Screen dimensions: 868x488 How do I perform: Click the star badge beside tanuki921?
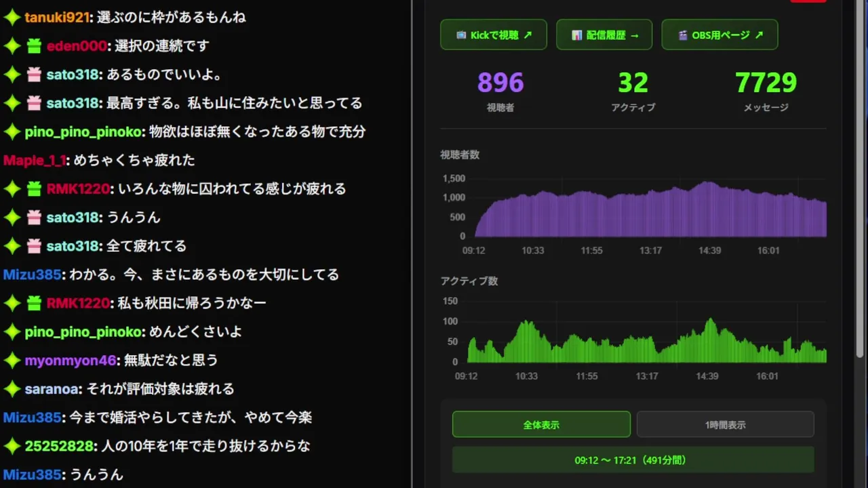point(12,18)
